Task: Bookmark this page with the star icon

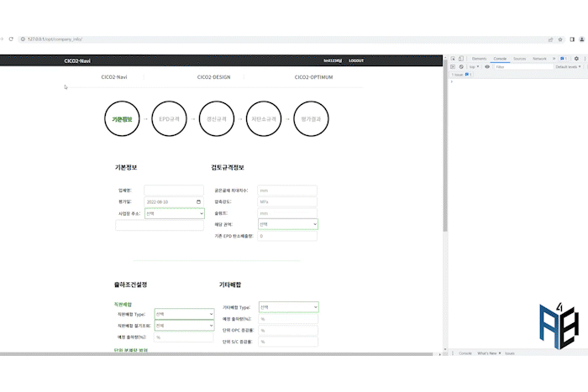Action: (560, 39)
